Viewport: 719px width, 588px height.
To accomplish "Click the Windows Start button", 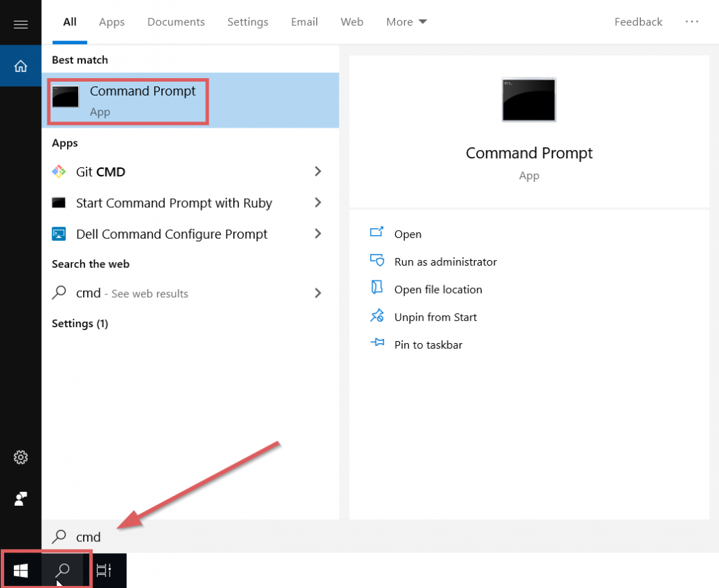I will point(21,571).
